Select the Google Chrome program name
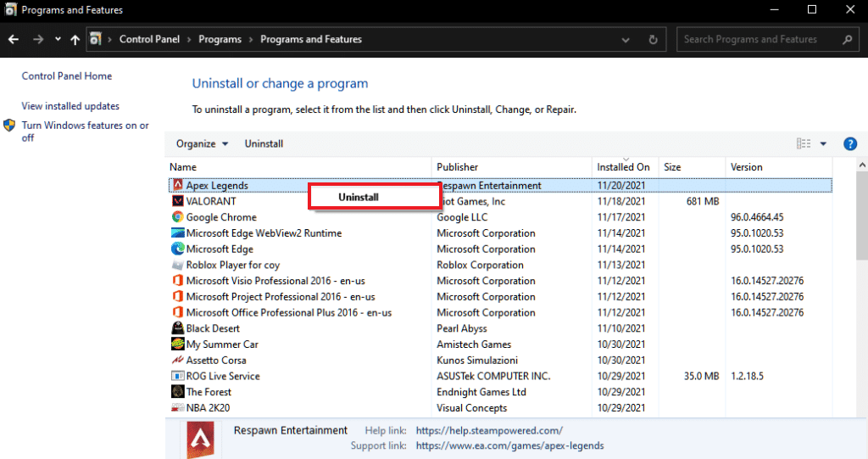The width and height of the screenshot is (868, 459). (x=221, y=217)
